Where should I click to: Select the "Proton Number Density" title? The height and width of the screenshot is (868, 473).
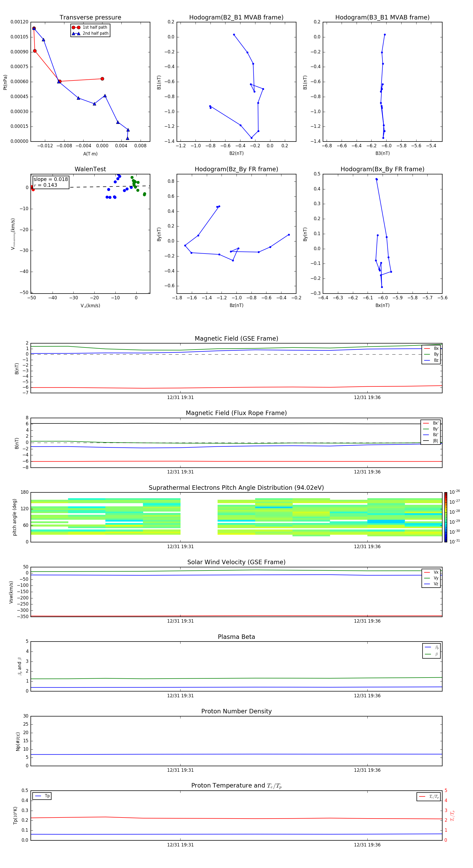236,711
